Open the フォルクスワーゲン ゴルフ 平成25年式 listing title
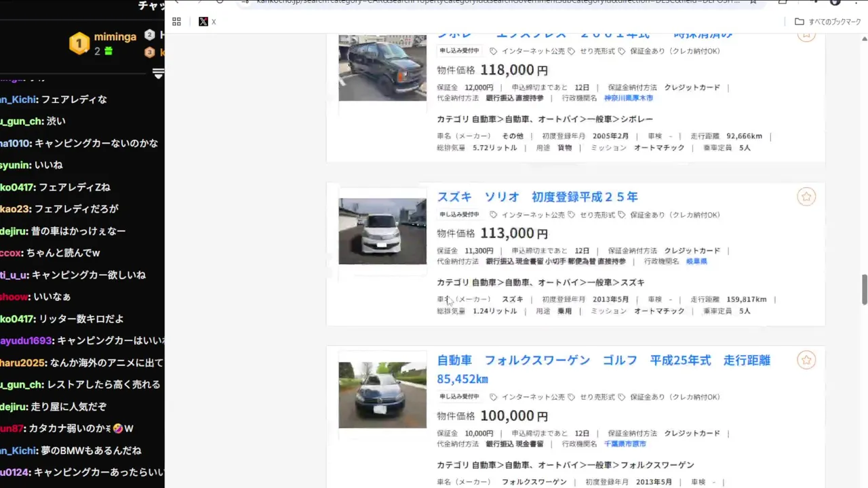The width and height of the screenshot is (868, 488). [x=604, y=369]
